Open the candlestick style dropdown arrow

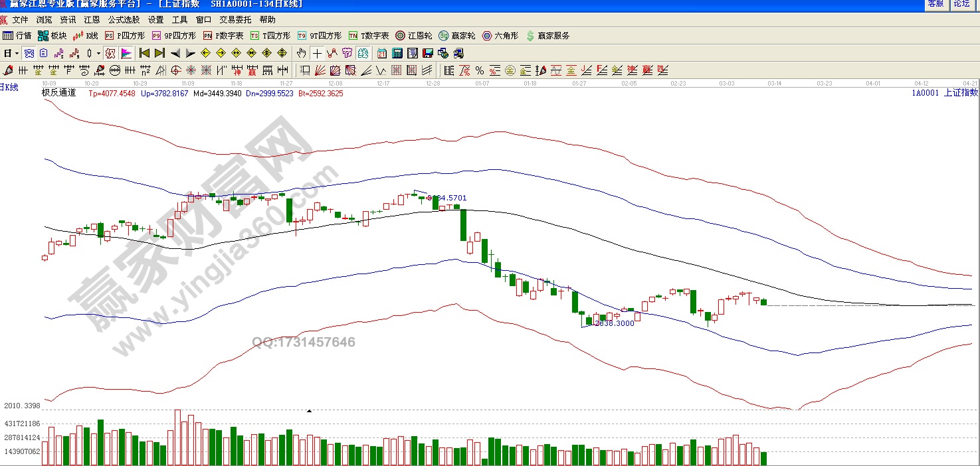point(98,53)
